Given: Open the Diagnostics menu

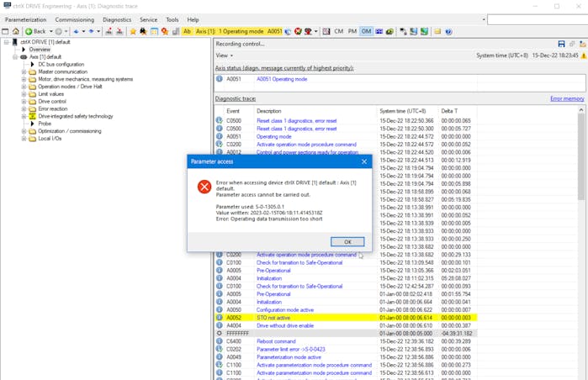Looking at the screenshot, I should [117, 19].
